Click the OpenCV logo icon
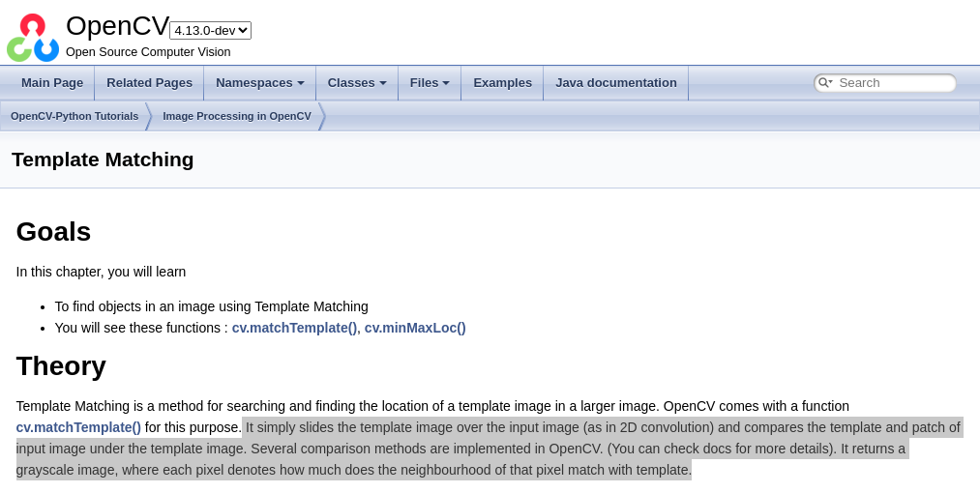Viewport: 980px width, 493px height. coord(33,38)
